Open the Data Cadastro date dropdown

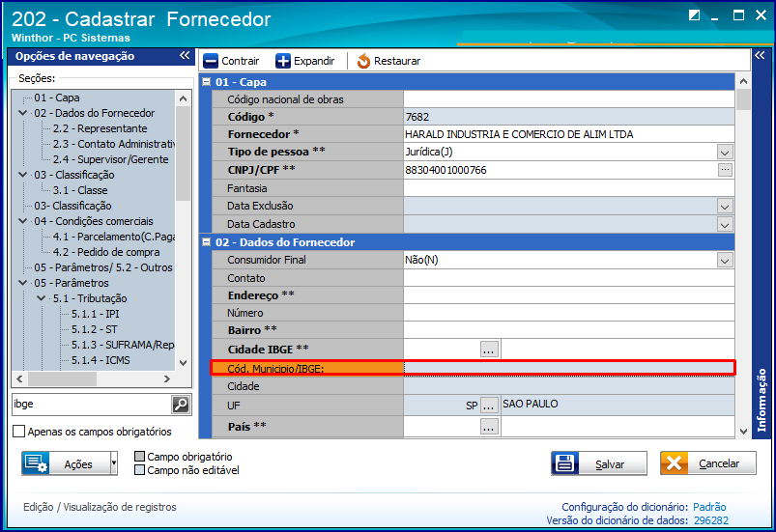click(725, 224)
